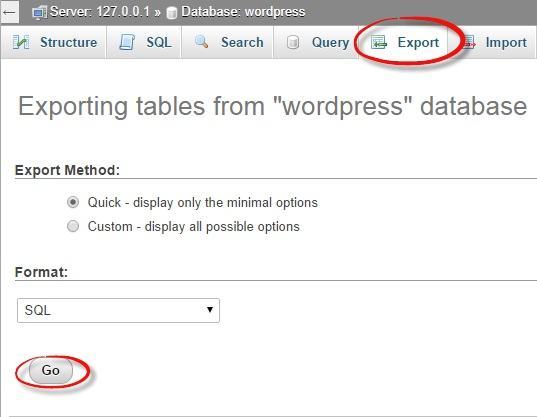The image size is (537, 417).
Task: Click the Quick - display only the minimal options label
Action: pyautogui.click(x=203, y=202)
